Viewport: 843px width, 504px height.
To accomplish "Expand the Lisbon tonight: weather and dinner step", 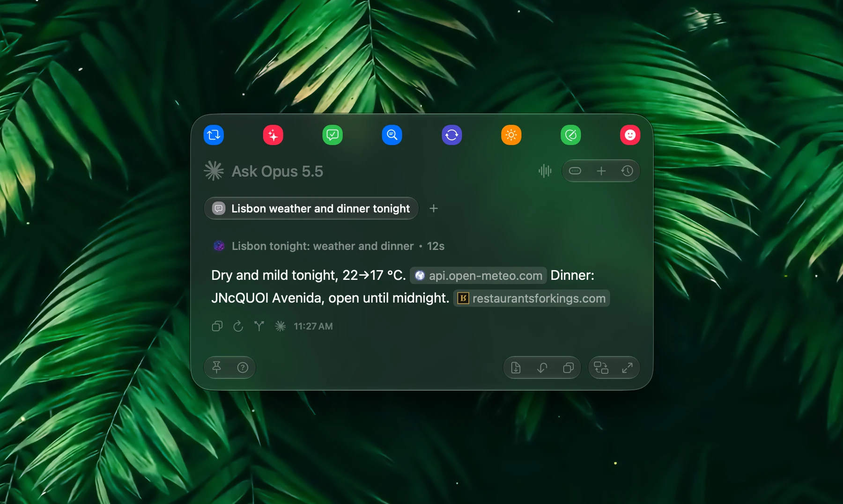I will pos(328,246).
